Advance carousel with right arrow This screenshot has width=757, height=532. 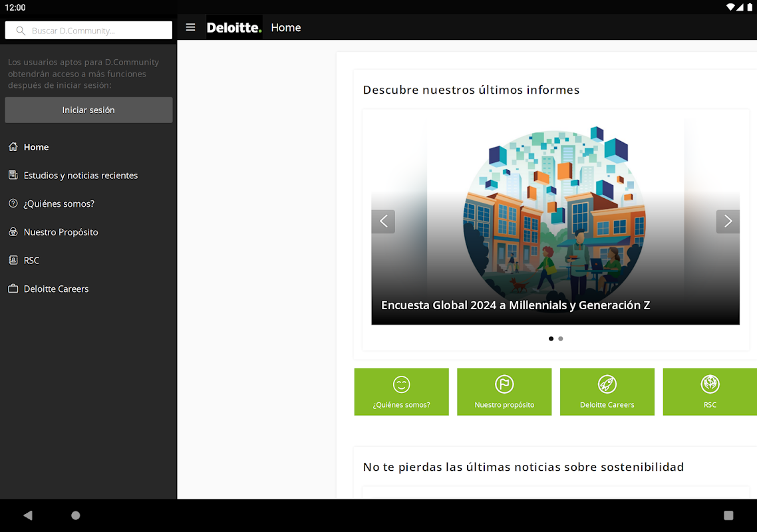pos(728,221)
